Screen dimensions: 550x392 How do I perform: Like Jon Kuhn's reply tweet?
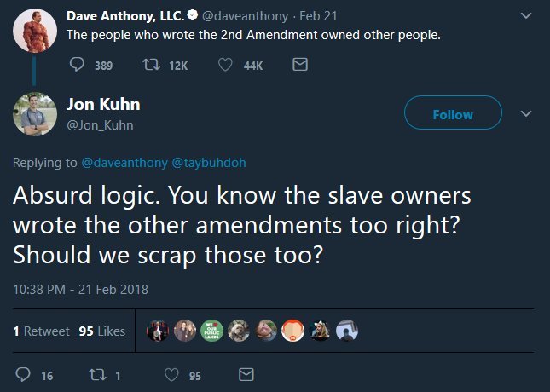pyautogui.click(x=171, y=375)
